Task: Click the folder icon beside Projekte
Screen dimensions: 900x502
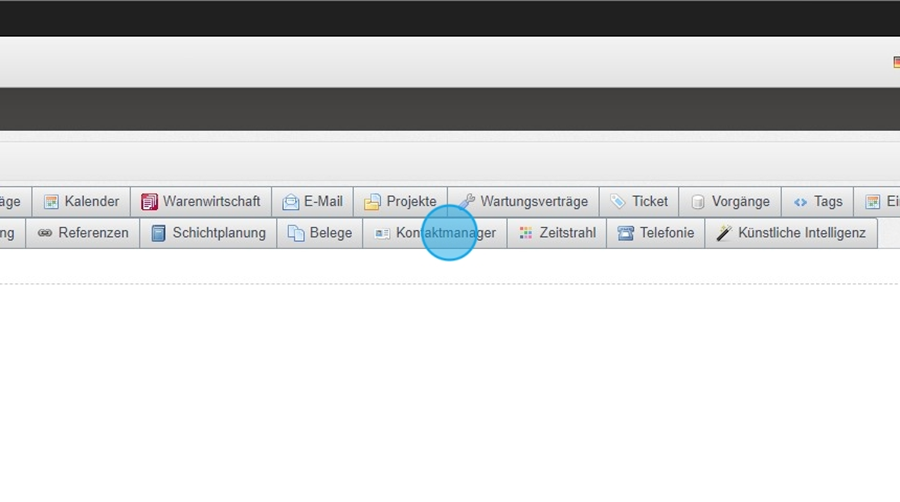Action: pos(372,202)
